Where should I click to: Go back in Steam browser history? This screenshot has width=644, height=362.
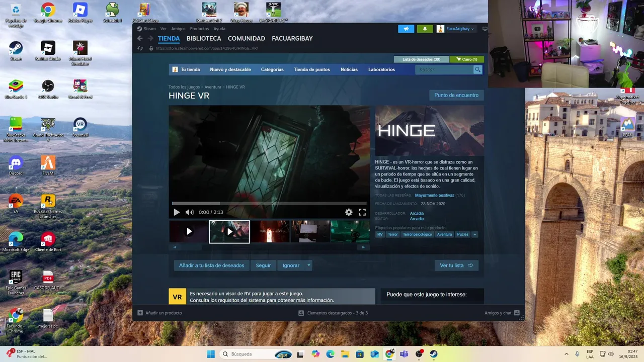coord(140,38)
